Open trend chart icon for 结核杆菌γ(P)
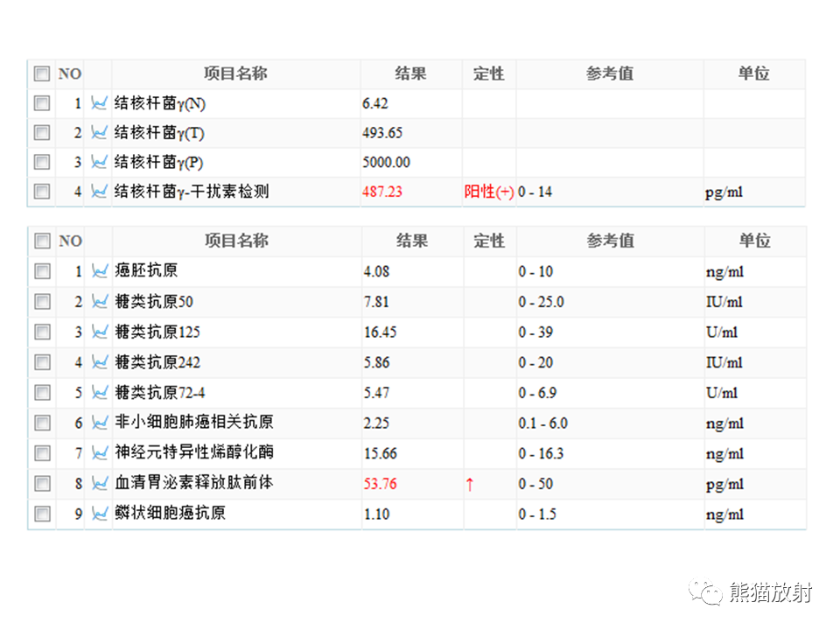This screenshot has height=630, width=840. click(99, 162)
